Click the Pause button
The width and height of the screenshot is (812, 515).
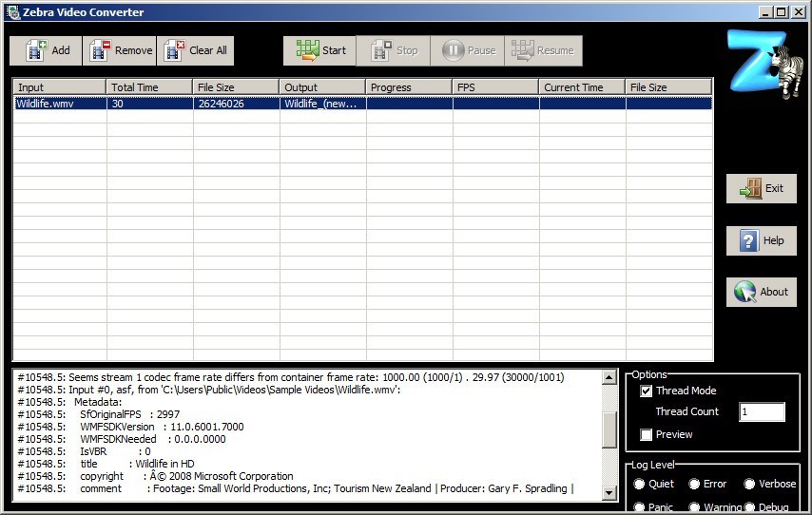[x=468, y=50]
